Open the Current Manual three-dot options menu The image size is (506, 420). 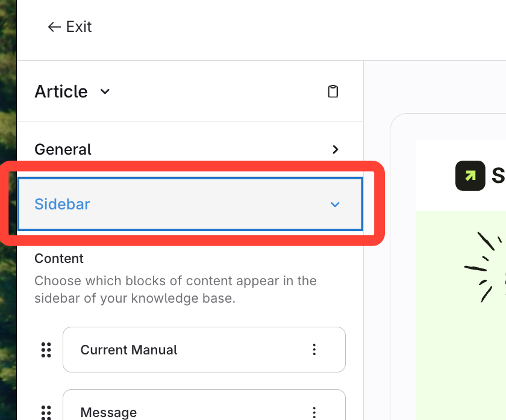click(314, 350)
